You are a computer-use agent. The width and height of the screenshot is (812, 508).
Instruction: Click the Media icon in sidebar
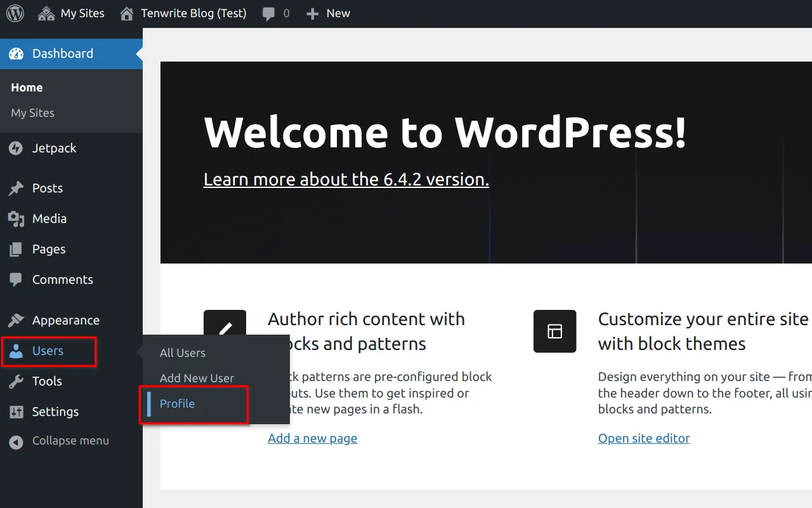[x=16, y=219]
